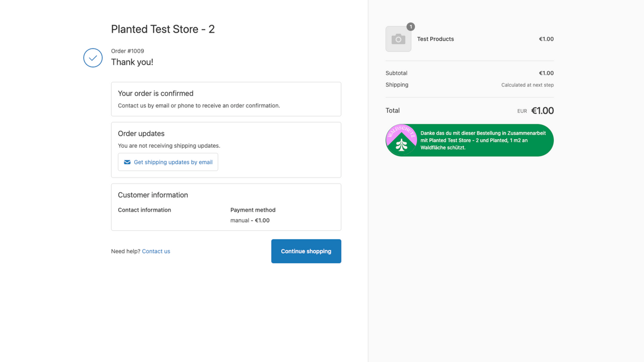Click the item quantity badge showing 1
644x362 pixels.
(411, 27)
